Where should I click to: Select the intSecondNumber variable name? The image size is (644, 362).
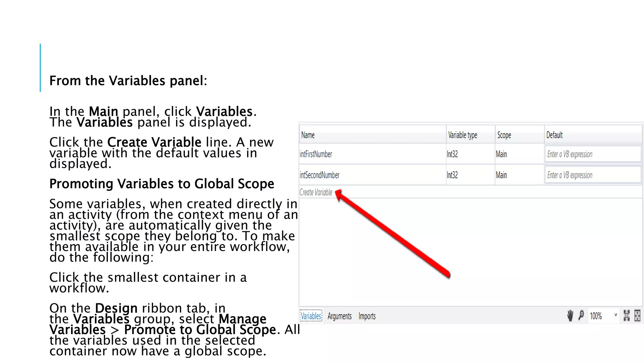coord(319,175)
